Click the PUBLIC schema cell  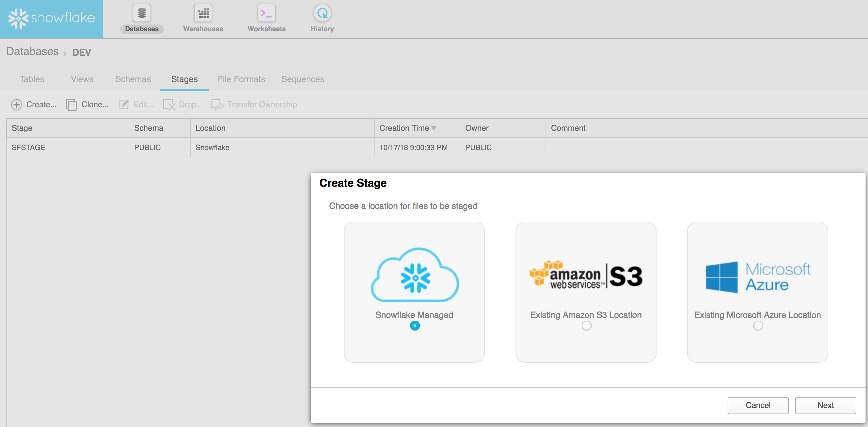pos(159,148)
